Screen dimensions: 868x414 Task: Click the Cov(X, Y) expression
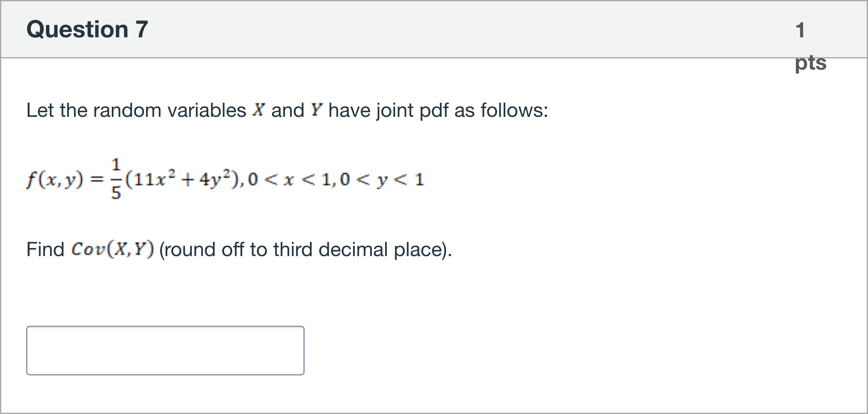pos(113,249)
